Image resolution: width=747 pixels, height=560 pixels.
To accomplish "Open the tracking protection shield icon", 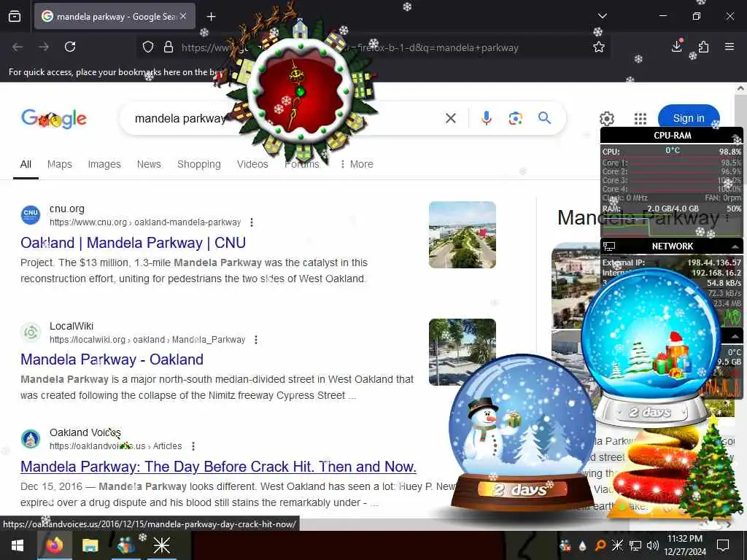I will click(148, 47).
